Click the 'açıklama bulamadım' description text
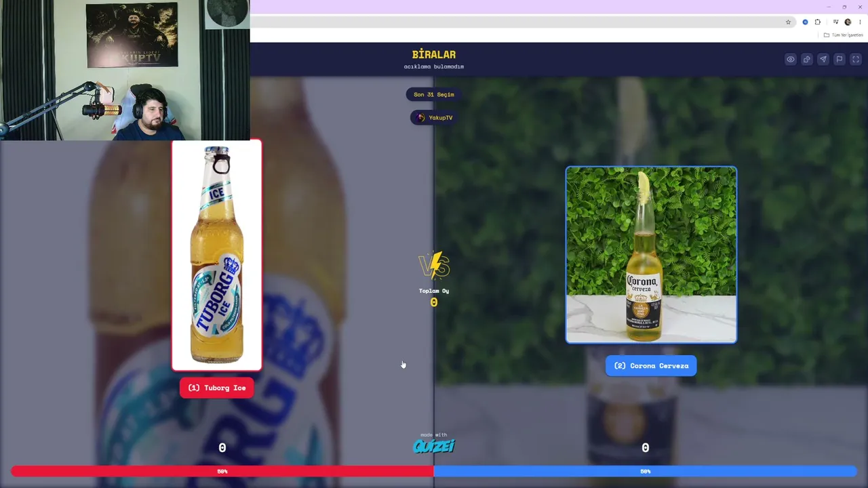 point(434,67)
